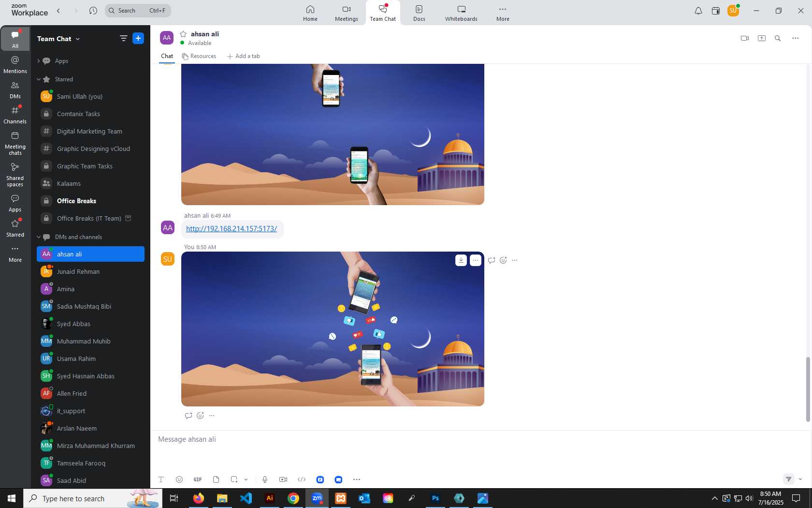Open Shared spaces in sidebar
Viewport: 812px width, 508px height.
(x=15, y=175)
